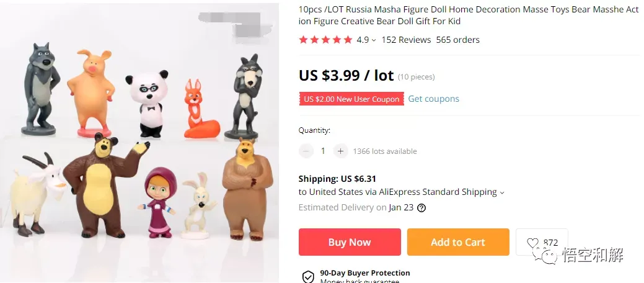Click the Buyer Protection shield icon

(x=308, y=277)
